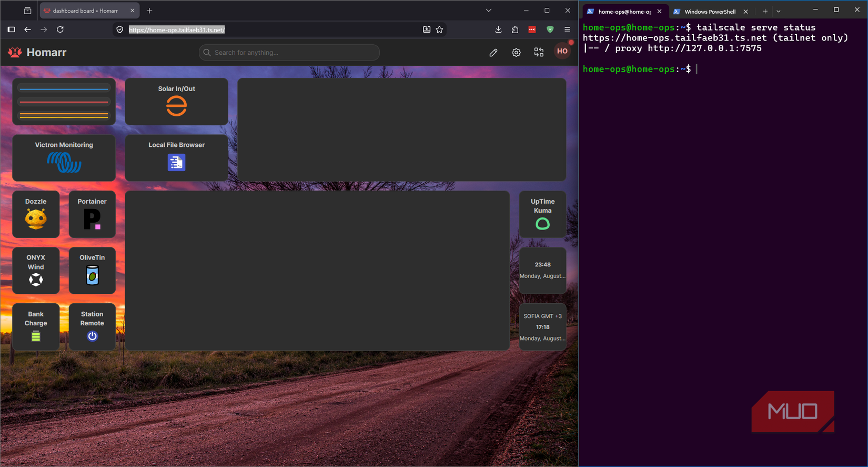The width and height of the screenshot is (868, 467).
Task: Open the browser hamburger menu
Action: 567,29
